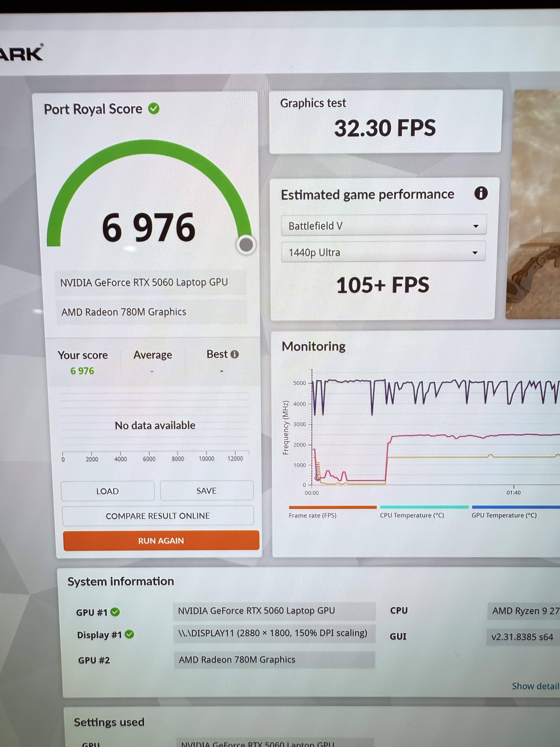Viewport: 560px width, 747px height.
Task: Toggle the CPU Temperature legend item
Action: pyautogui.click(x=412, y=515)
